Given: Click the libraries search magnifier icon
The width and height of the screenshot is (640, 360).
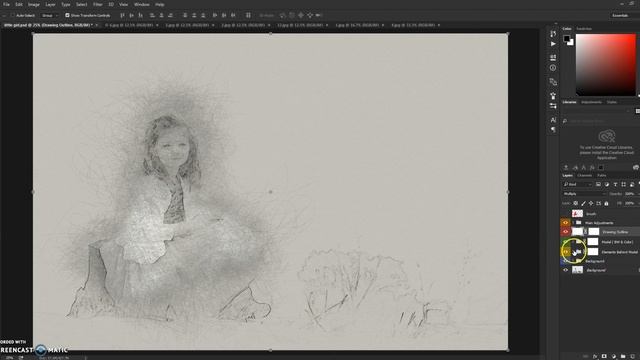Looking at the screenshot, I should pyautogui.click(x=564, y=121).
